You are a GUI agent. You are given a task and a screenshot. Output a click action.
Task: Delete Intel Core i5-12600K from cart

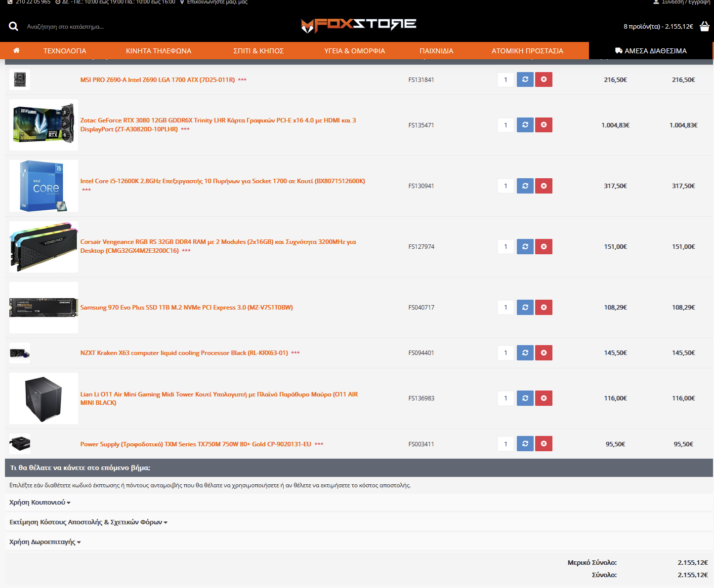(544, 186)
